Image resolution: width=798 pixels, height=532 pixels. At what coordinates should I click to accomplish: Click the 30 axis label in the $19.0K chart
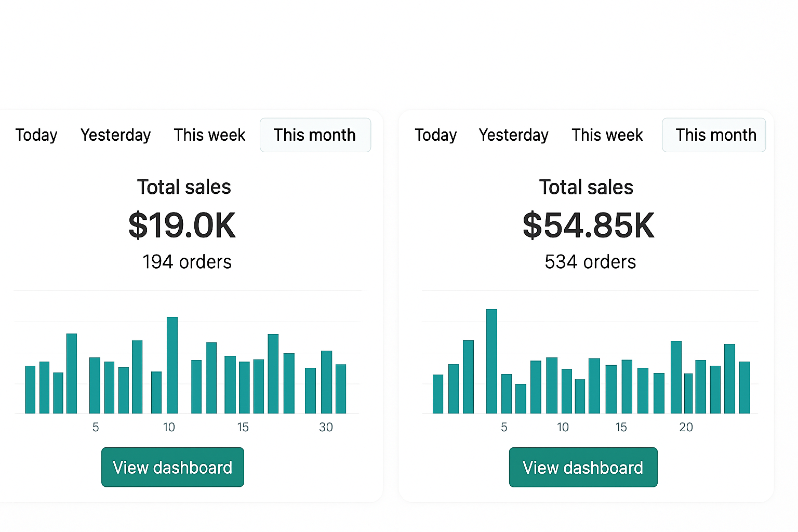pyautogui.click(x=326, y=427)
